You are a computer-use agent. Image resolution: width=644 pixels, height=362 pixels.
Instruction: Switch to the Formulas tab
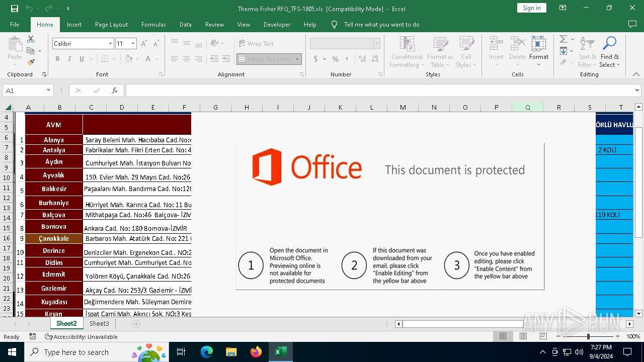click(x=153, y=25)
